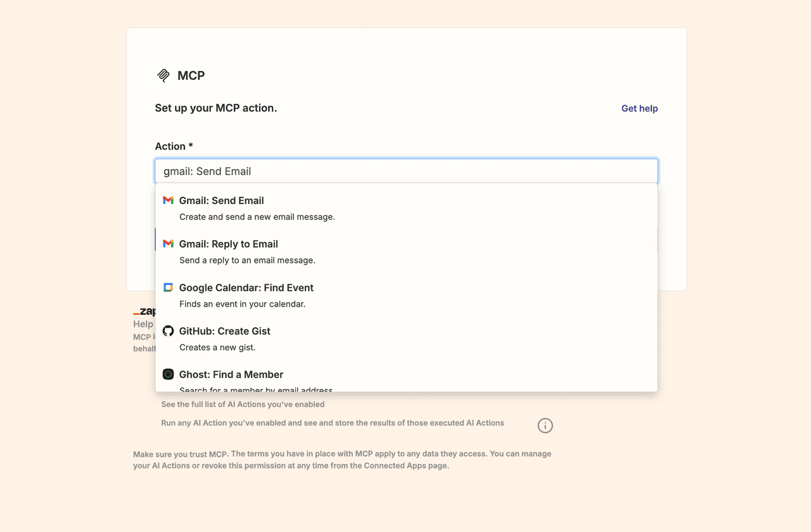The image size is (811, 532).
Task: Click the Google Calendar icon in the list
Action: 168,288
